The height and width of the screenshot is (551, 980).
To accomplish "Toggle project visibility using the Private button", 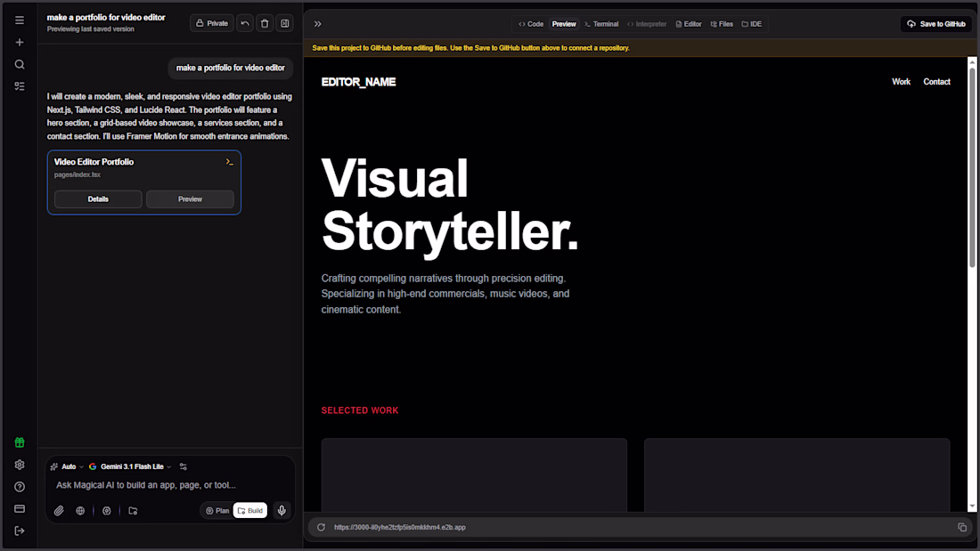I will point(212,23).
